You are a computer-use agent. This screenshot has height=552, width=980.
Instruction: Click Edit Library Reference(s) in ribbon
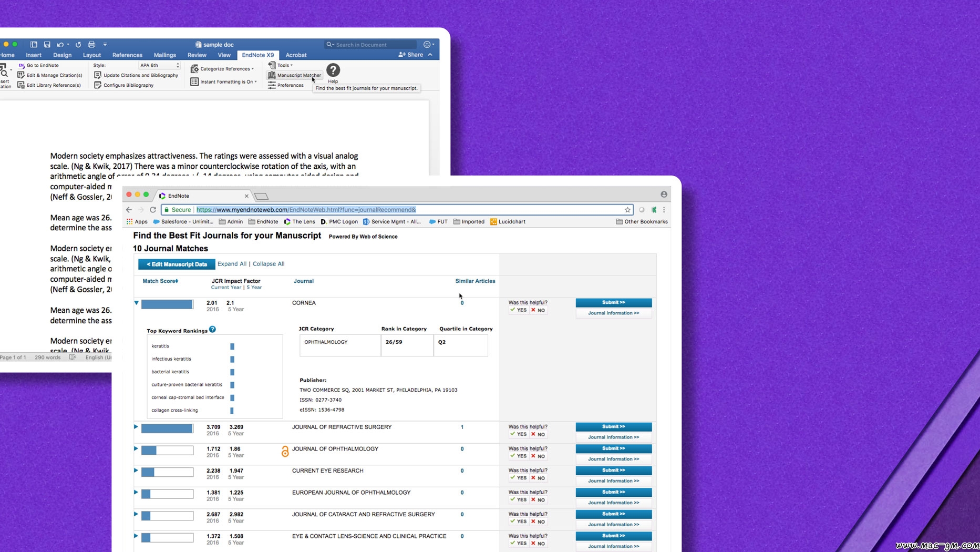49,85
